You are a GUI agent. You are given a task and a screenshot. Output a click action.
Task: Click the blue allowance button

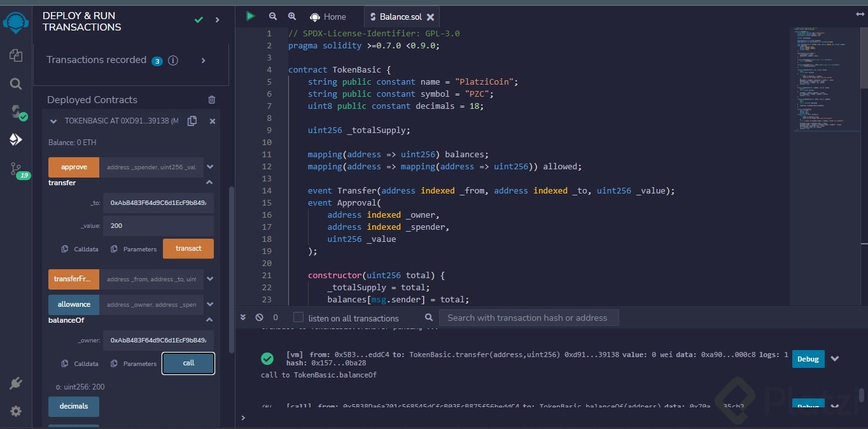(x=74, y=305)
